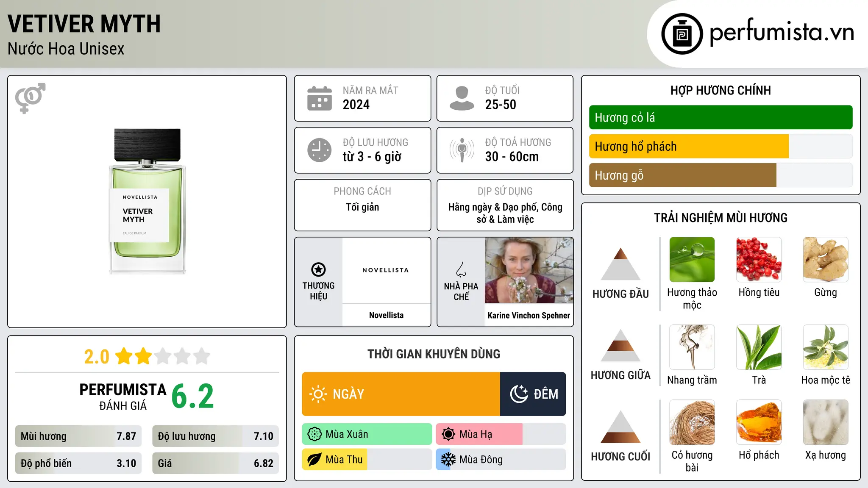Click the Karine Vinchon Spehner photo
Image resolution: width=868 pixels, height=488 pixels.
click(x=529, y=270)
